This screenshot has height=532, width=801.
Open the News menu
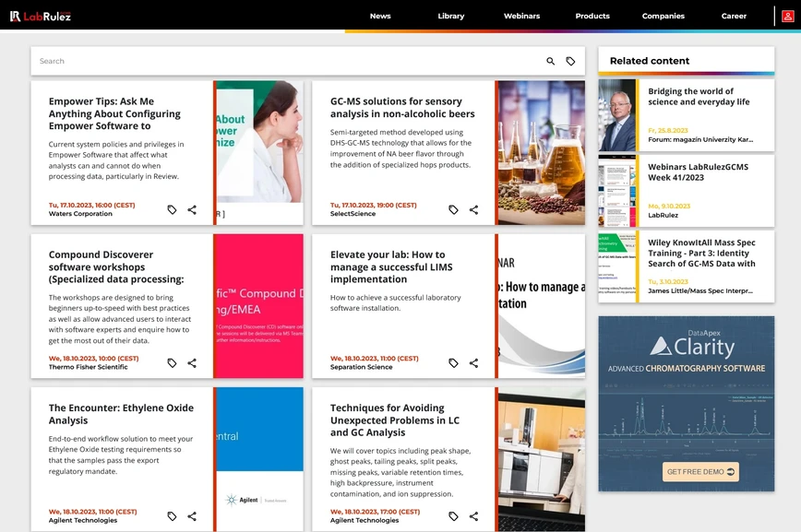380,16
